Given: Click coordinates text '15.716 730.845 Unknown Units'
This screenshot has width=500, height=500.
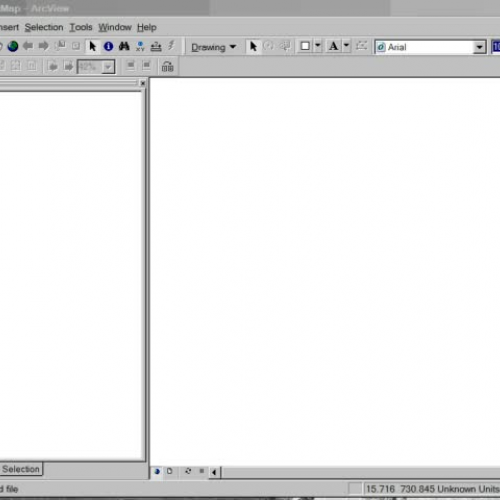Looking at the screenshot, I should click(432, 489).
